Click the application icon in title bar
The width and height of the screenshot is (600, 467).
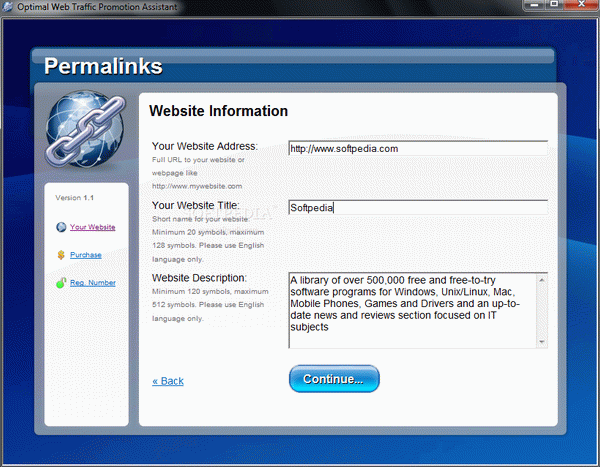tap(7, 7)
